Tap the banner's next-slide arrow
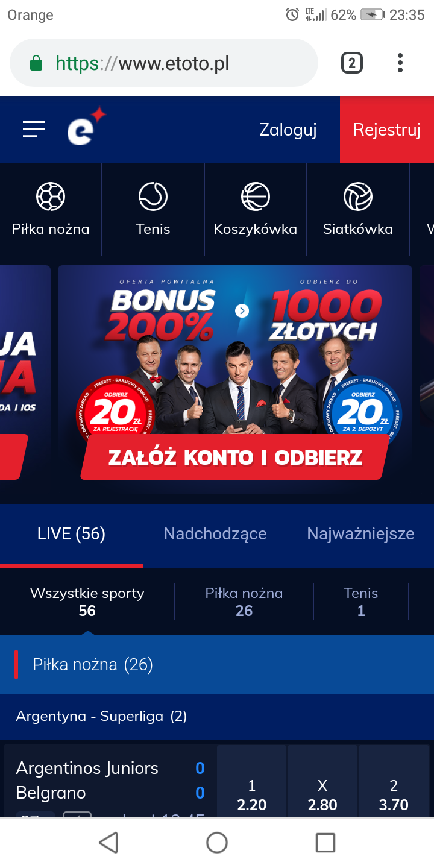Image resolution: width=434 pixels, height=868 pixels. 242,310
